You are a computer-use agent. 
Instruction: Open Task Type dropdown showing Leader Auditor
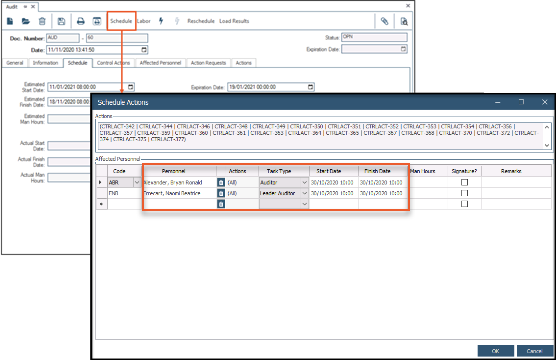[x=304, y=193]
